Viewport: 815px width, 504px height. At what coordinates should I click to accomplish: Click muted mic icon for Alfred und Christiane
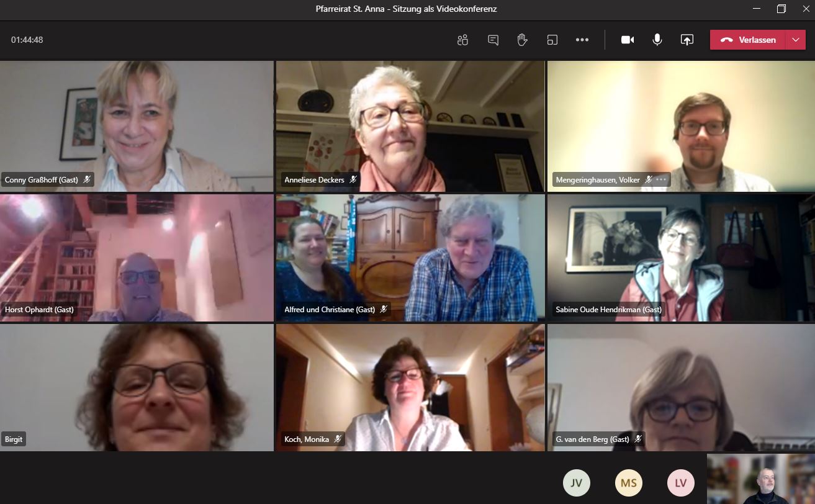coord(384,309)
